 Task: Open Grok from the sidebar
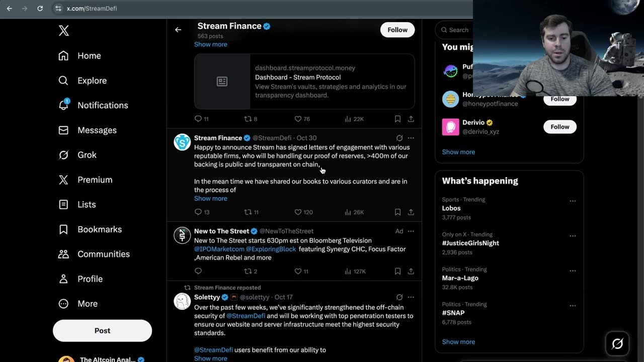coord(77,155)
